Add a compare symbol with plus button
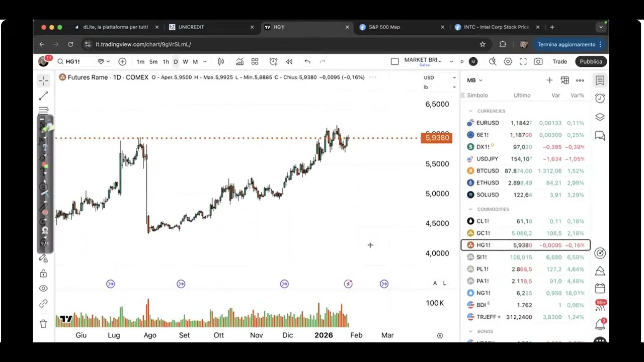Viewport: 644px width, 362px height. (x=122, y=61)
